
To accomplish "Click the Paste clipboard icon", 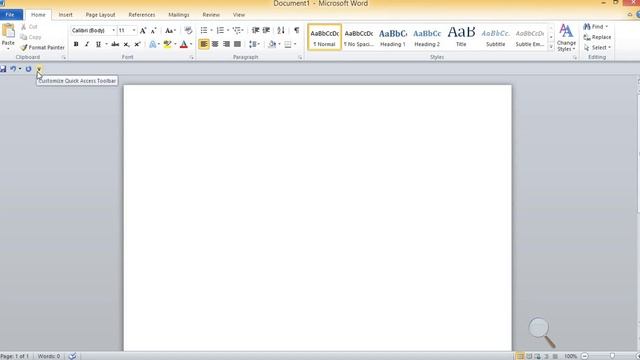I will point(8,31).
